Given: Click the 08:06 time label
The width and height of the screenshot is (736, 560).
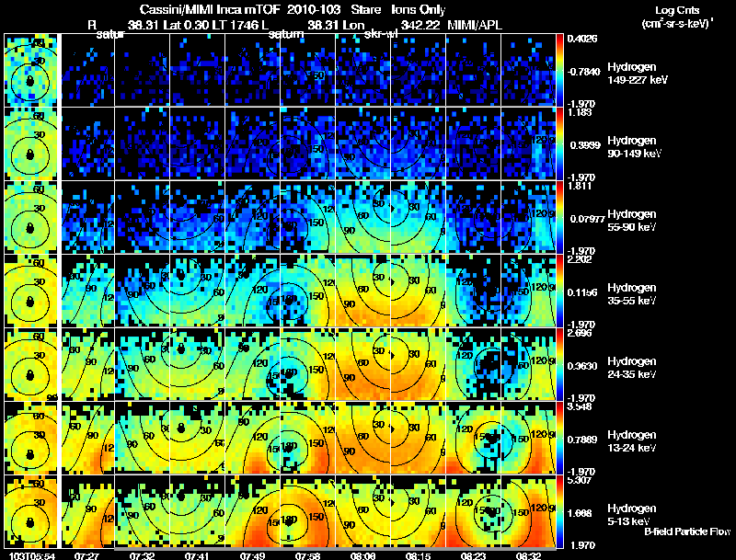Looking at the screenshot, I should point(362,555).
